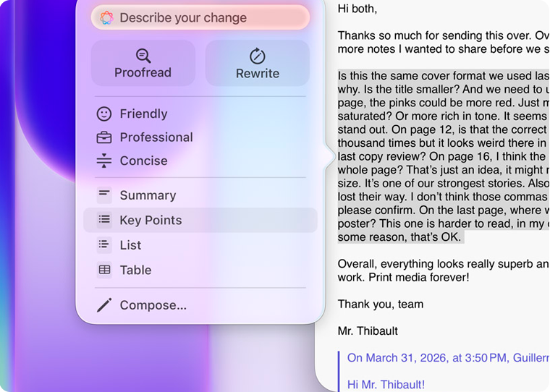550x392 pixels.
Task: Click the 'Thanks so much for sending this over' line
Action: point(444,35)
